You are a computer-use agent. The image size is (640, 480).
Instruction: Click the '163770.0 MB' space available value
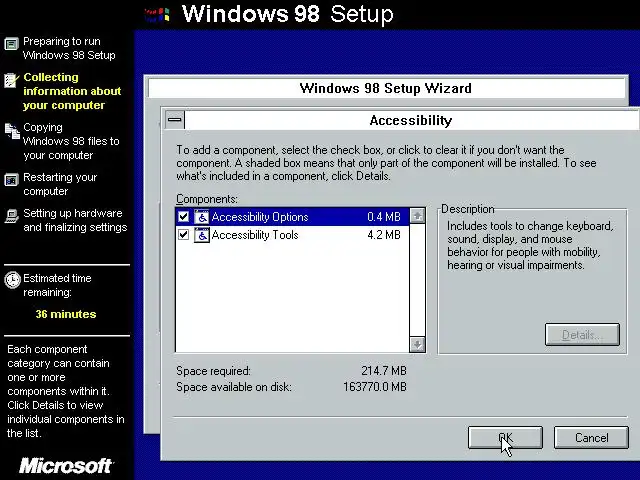(375, 387)
